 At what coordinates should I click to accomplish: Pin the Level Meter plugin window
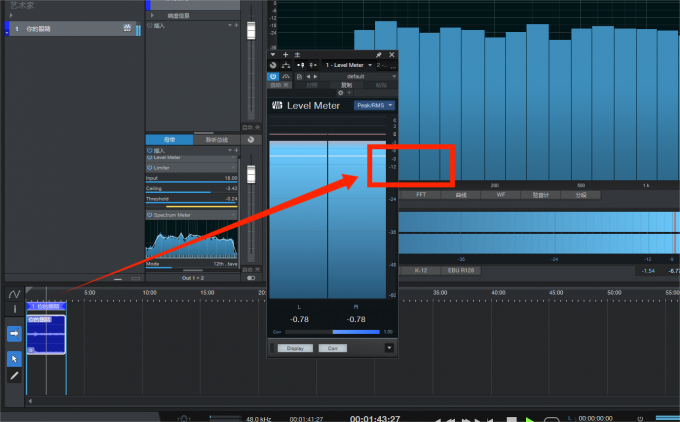[x=378, y=54]
